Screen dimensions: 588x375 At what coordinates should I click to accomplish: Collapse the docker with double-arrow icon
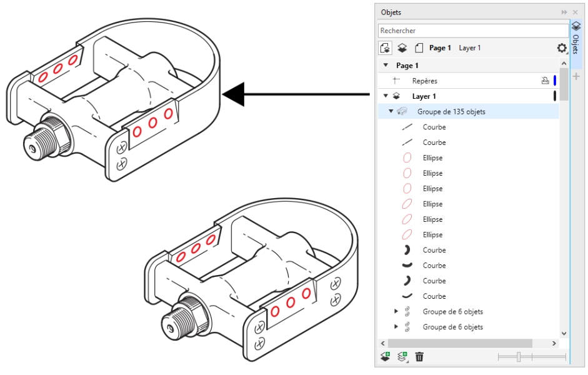(565, 12)
